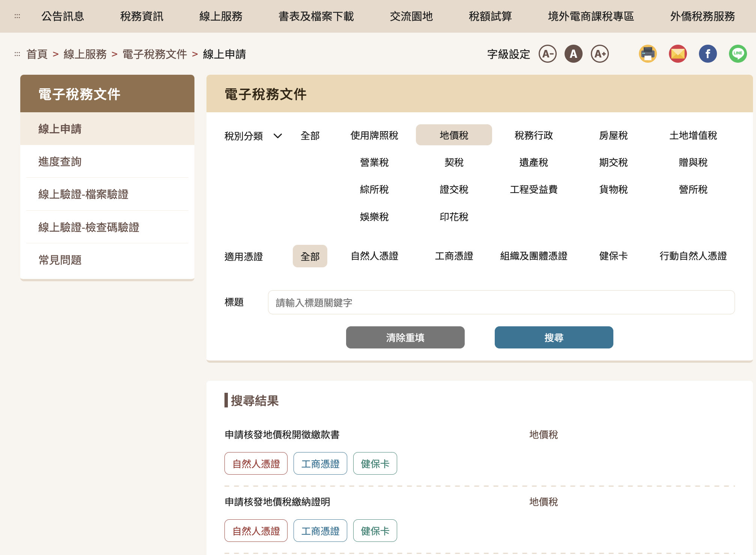
Task: Toggle the 房屋稅 tax category filter
Action: tap(613, 135)
